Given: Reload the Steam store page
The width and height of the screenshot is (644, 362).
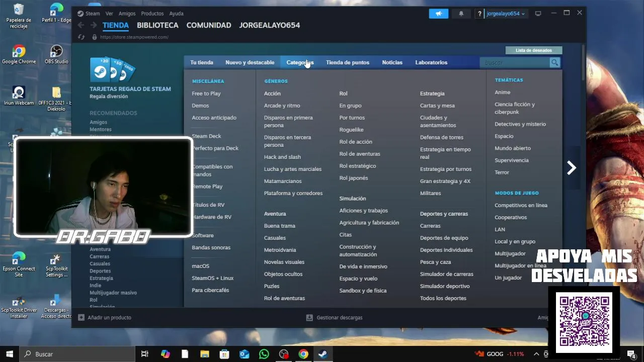Looking at the screenshot, I should tap(82, 37).
